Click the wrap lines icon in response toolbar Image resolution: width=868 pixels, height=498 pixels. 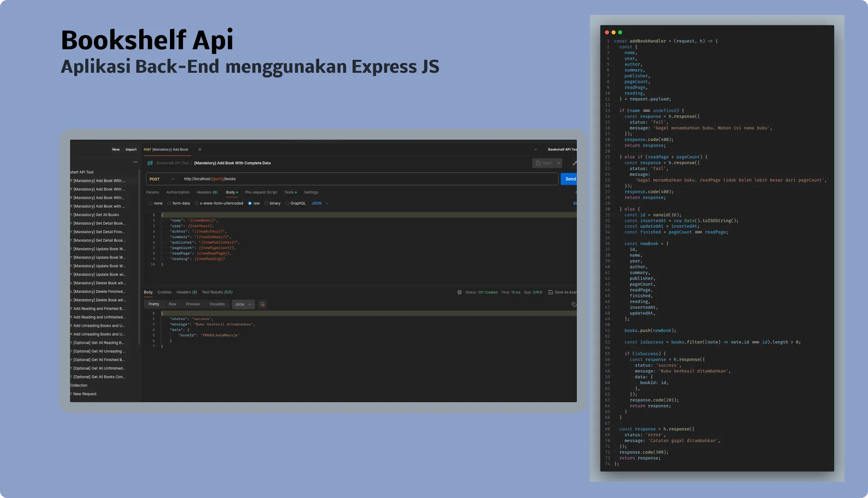262,305
